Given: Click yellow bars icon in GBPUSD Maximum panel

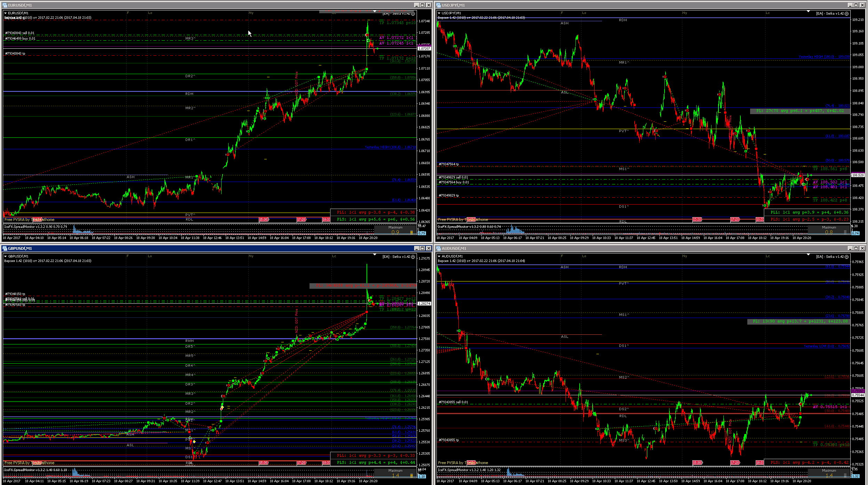Looking at the screenshot, I should (x=411, y=475).
